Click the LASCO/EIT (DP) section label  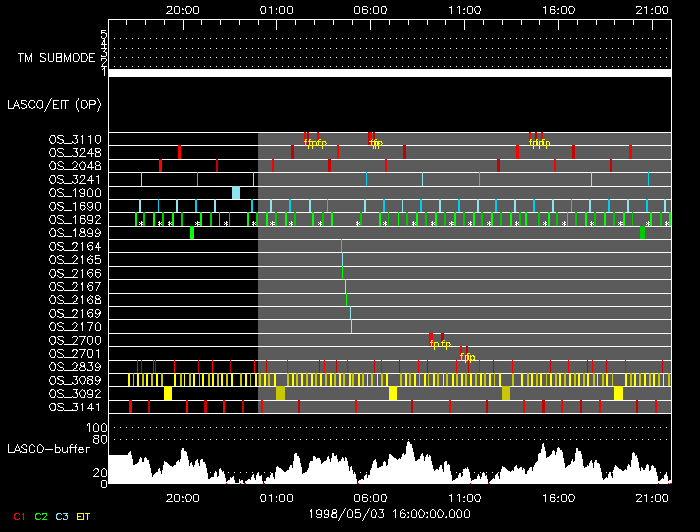54,104
